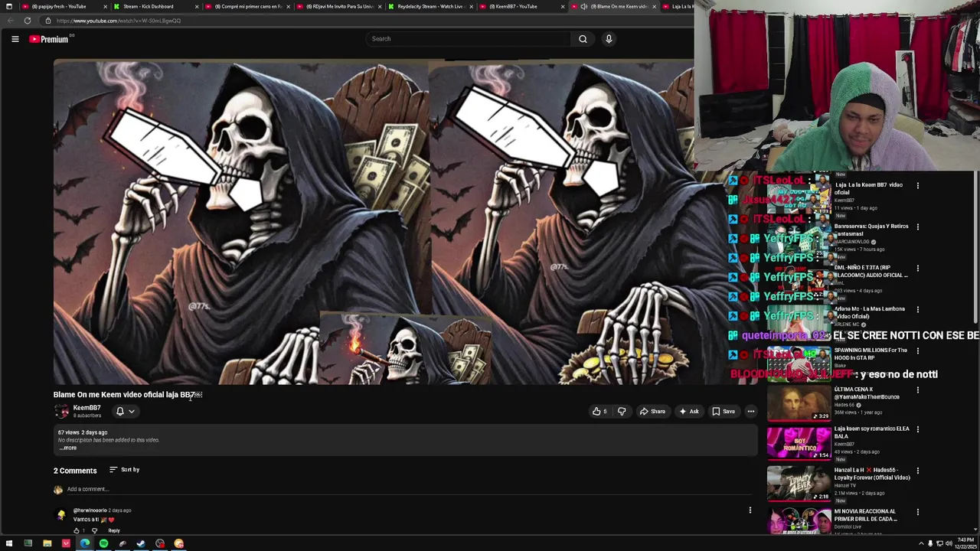The height and width of the screenshot is (551, 980).
Task: Switch to the 'KeemBB7 - YouTube' tab
Action: 521,6
